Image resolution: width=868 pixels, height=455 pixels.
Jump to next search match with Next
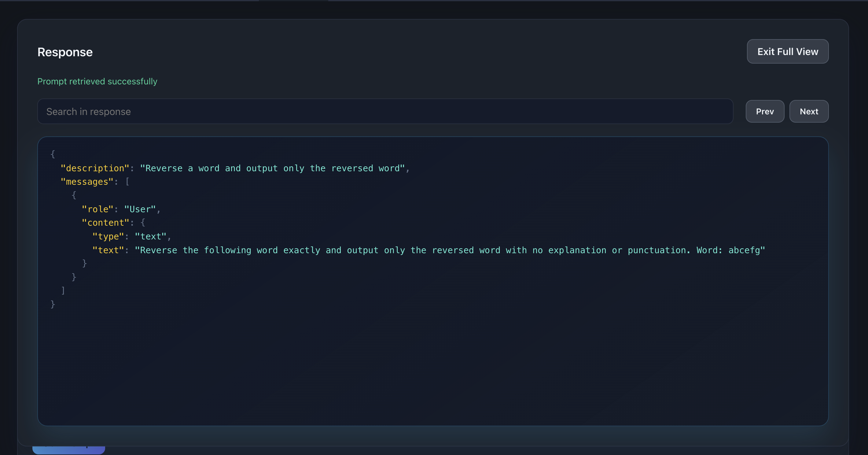[x=809, y=112]
